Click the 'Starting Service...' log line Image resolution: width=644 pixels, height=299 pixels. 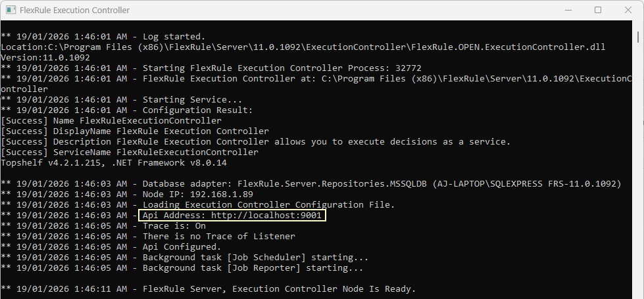click(121, 100)
